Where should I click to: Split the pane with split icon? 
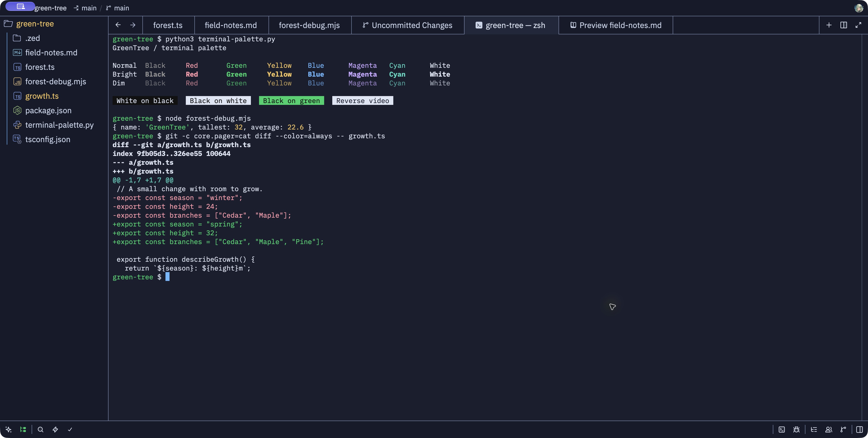click(x=844, y=25)
